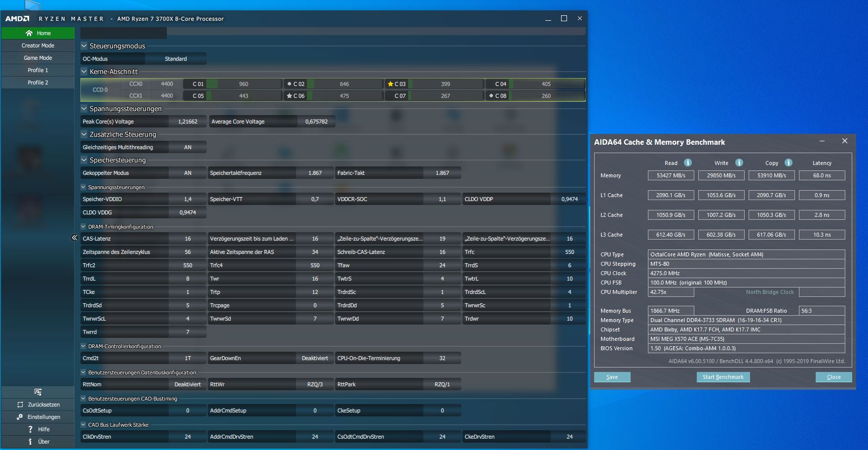The width and height of the screenshot is (868, 450).
Task: Click core C 07 usage bar
Action: (445, 96)
